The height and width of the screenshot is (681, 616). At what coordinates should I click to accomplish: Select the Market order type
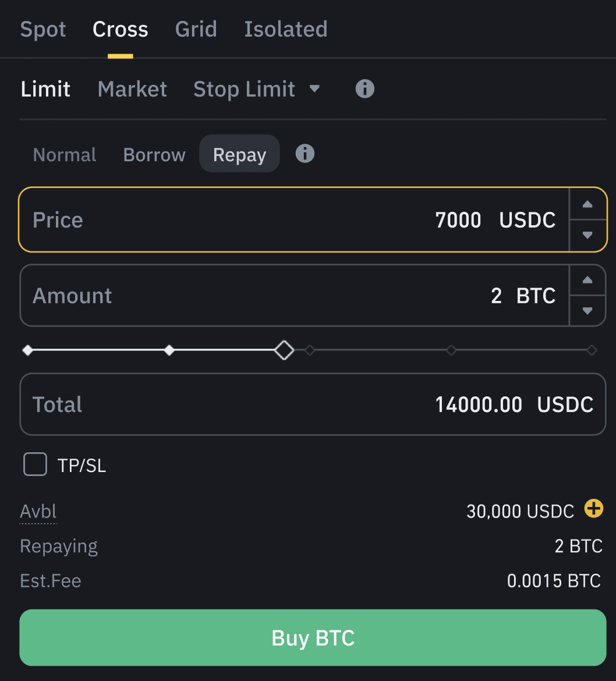coord(132,89)
